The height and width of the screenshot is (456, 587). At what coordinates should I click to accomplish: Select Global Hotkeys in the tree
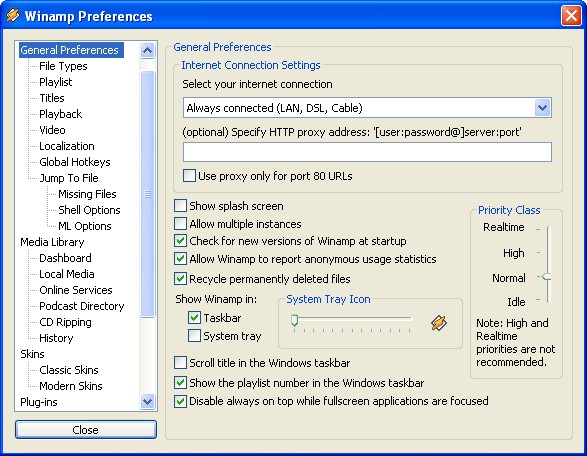pos(75,162)
